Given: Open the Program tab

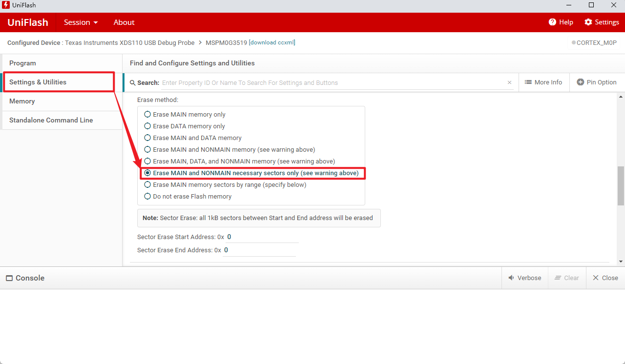Looking at the screenshot, I should (x=22, y=63).
